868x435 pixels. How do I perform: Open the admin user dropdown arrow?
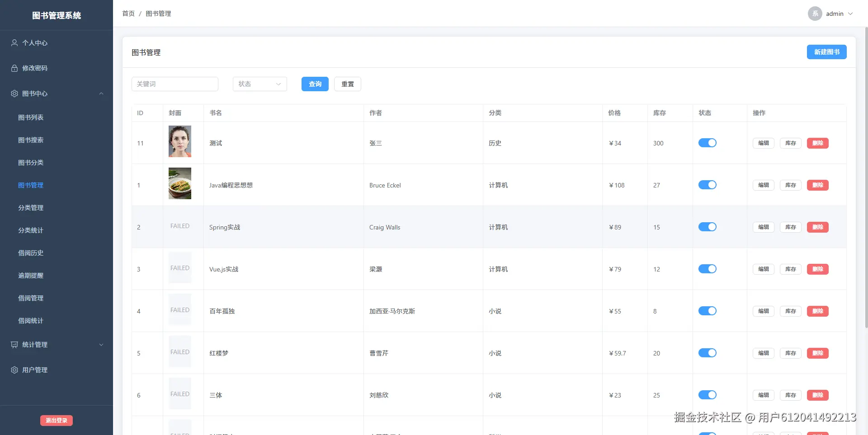[x=850, y=14]
